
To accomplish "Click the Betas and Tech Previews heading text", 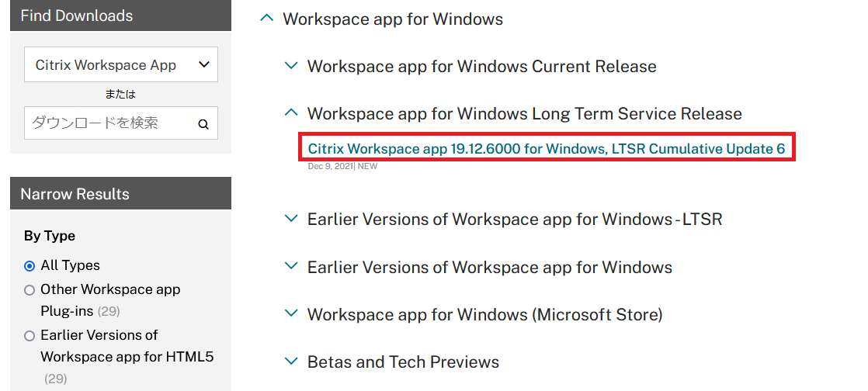I will pyautogui.click(x=403, y=362).
